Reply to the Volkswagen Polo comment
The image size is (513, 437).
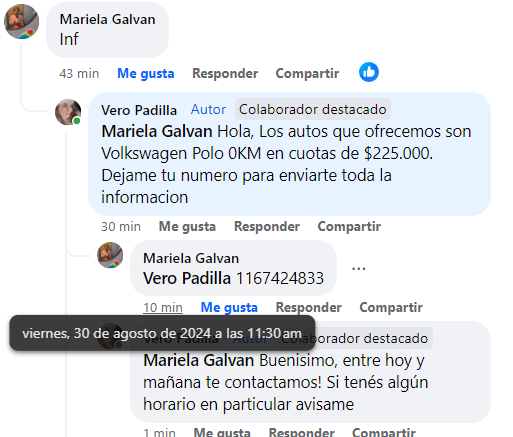click(267, 227)
